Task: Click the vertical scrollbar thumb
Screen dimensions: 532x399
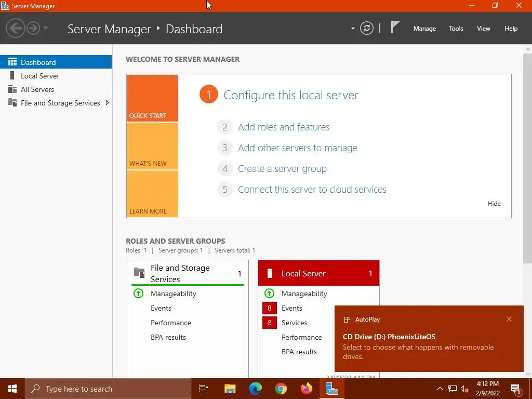Action: (x=528, y=159)
